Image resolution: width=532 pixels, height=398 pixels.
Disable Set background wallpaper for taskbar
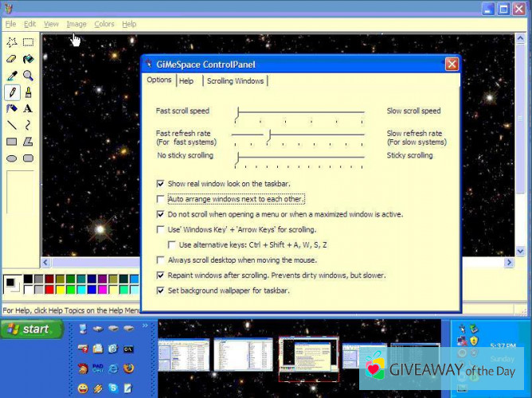[161, 291]
